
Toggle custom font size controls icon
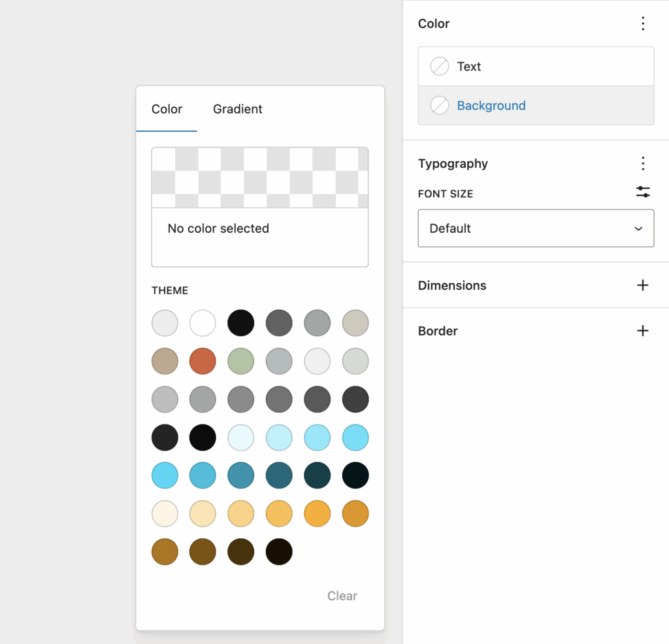pos(643,192)
